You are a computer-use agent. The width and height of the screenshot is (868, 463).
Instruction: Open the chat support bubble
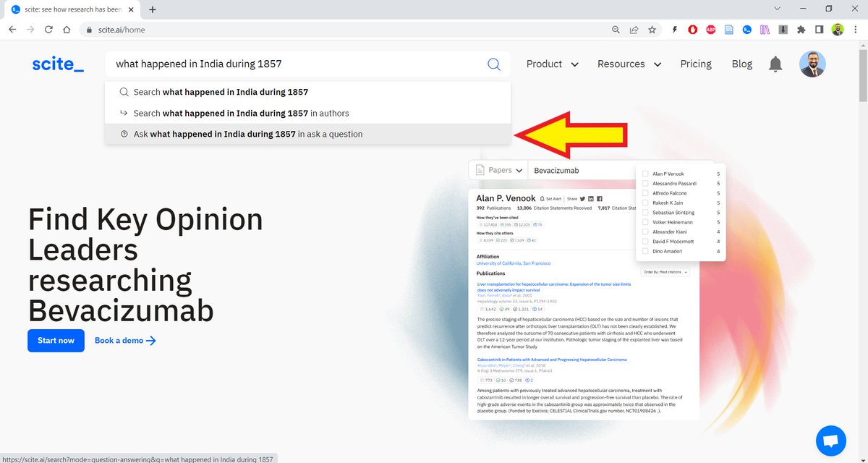point(831,441)
